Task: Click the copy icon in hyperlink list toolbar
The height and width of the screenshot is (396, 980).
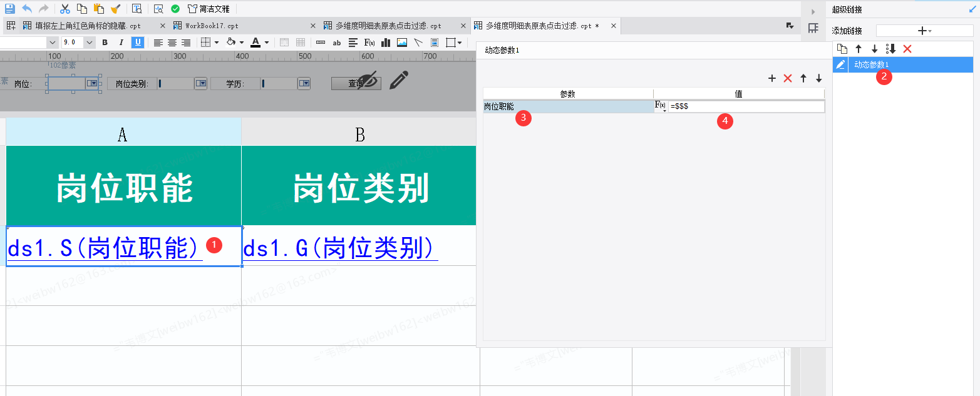Action: tap(842, 49)
